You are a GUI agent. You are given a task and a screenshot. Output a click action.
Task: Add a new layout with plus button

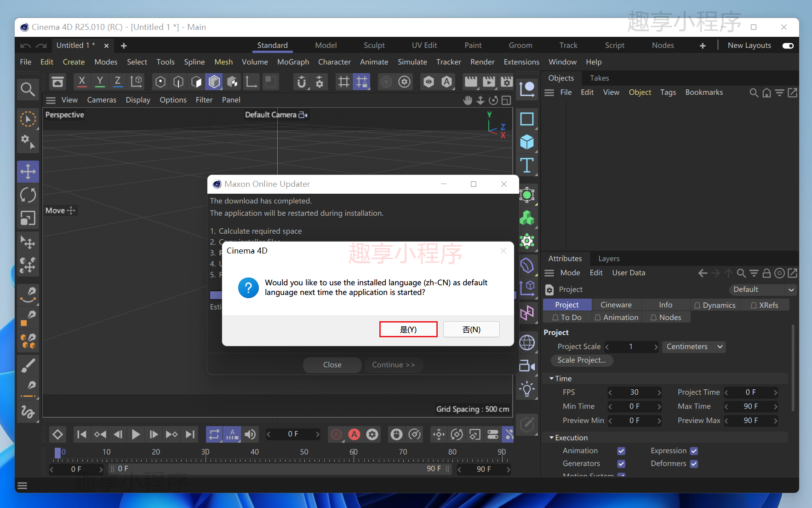point(703,46)
